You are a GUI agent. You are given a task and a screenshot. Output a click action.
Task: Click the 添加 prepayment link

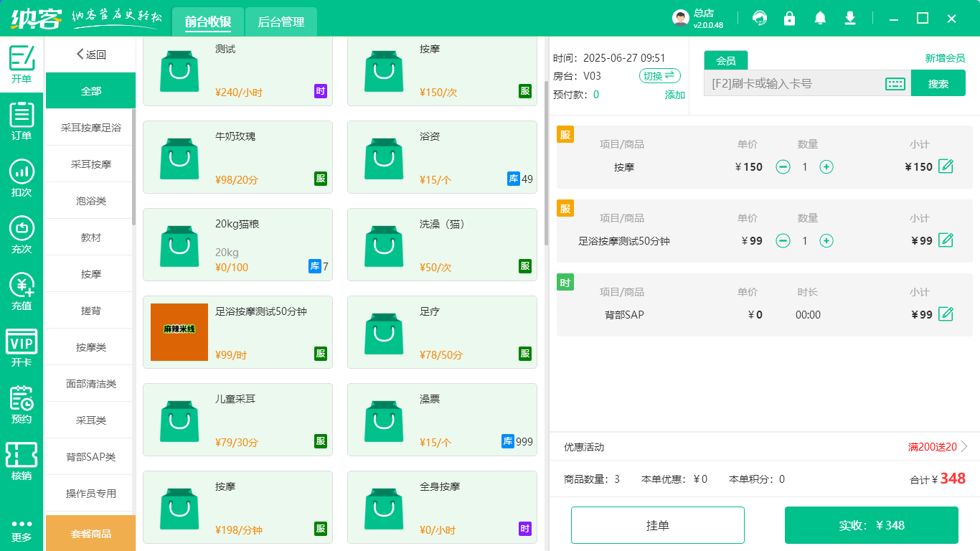(674, 95)
